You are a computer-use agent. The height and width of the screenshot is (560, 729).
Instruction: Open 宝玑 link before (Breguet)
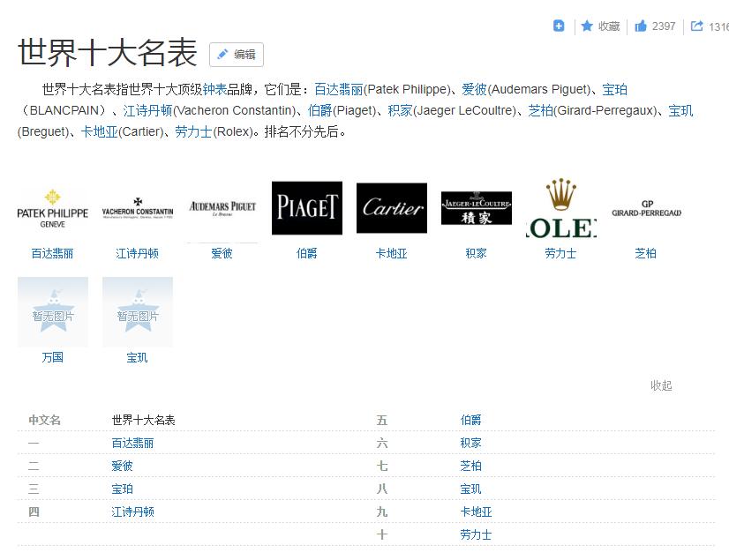point(680,110)
